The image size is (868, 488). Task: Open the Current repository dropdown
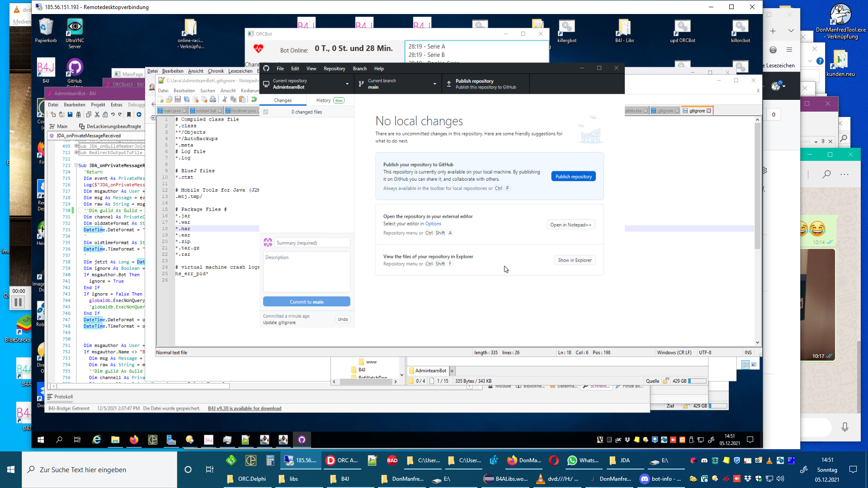coord(307,84)
